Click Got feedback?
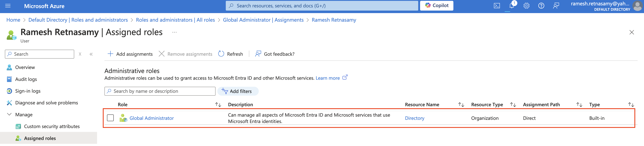 [x=275, y=54]
